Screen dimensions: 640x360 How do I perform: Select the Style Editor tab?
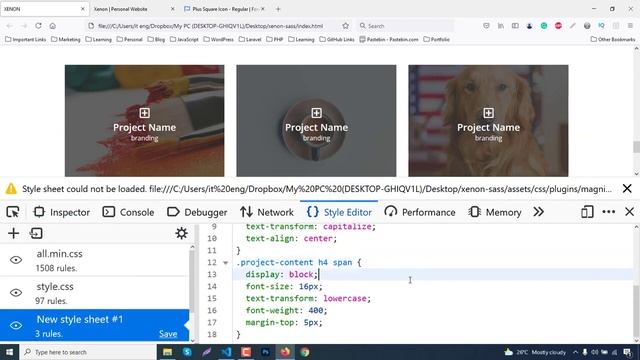[339, 212]
